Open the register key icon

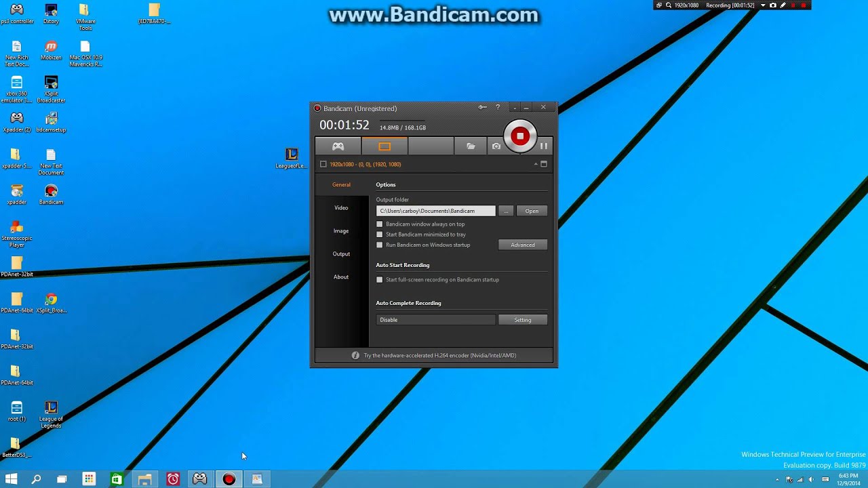click(482, 107)
